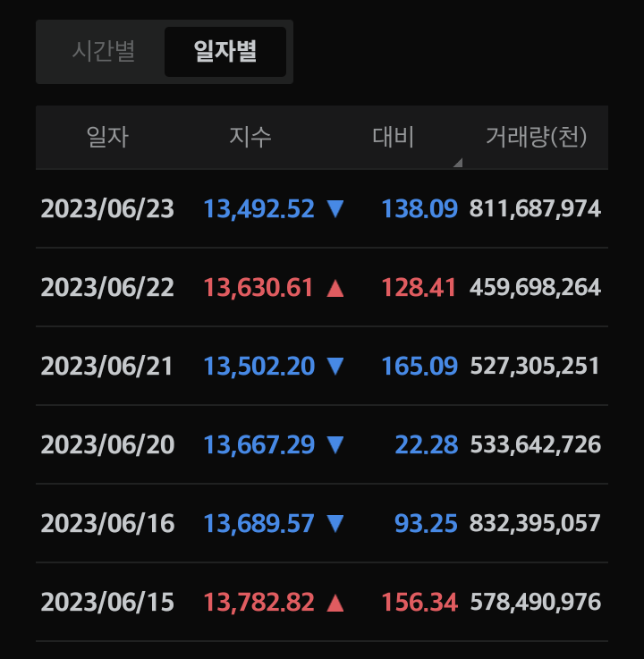Click volume 832,395,057

tap(535, 524)
